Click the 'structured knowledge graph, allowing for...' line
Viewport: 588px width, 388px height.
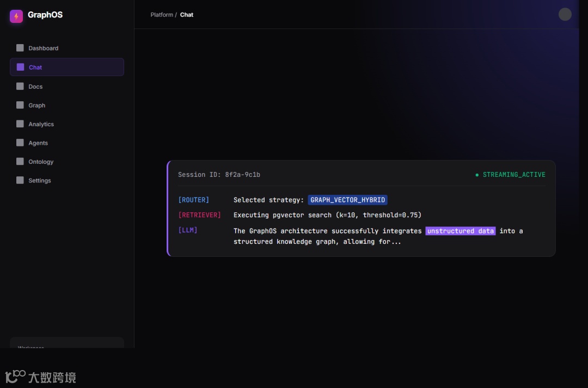pyautogui.click(x=317, y=242)
